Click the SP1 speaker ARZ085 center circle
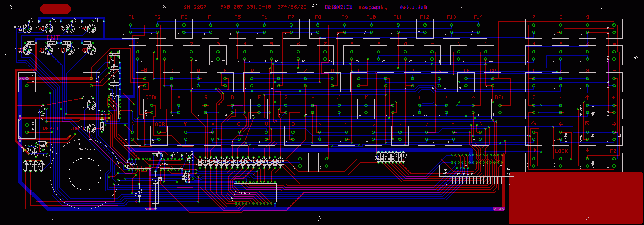Viewport: 644px width, 225px height. (x=85, y=174)
